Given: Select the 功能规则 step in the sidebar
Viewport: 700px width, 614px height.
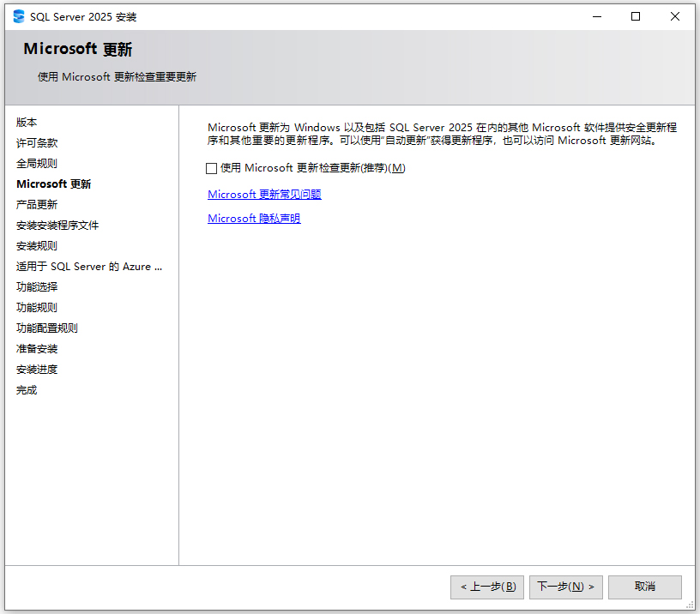Looking at the screenshot, I should coord(37,308).
